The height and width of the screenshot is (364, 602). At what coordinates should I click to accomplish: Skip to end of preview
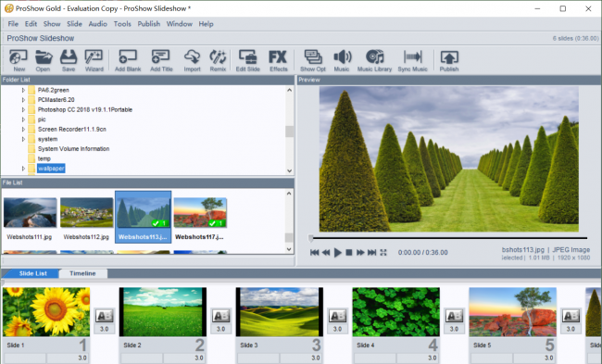pos(371,252)
